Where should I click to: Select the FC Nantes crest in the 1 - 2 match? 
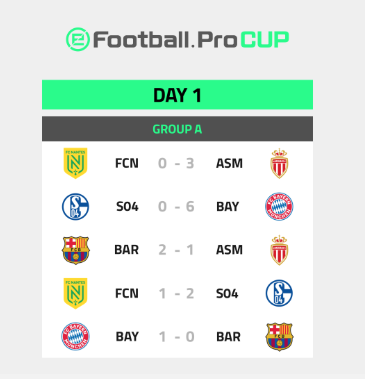(75, 293)
